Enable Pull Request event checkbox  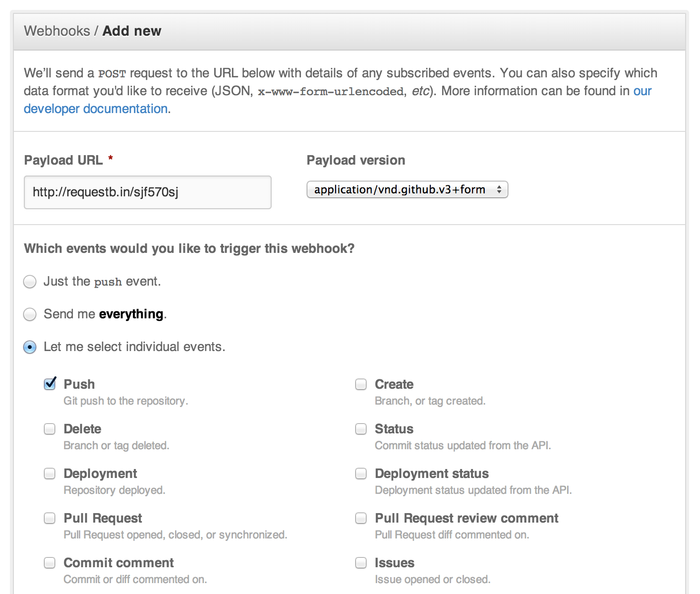click(x=50, y=518)
